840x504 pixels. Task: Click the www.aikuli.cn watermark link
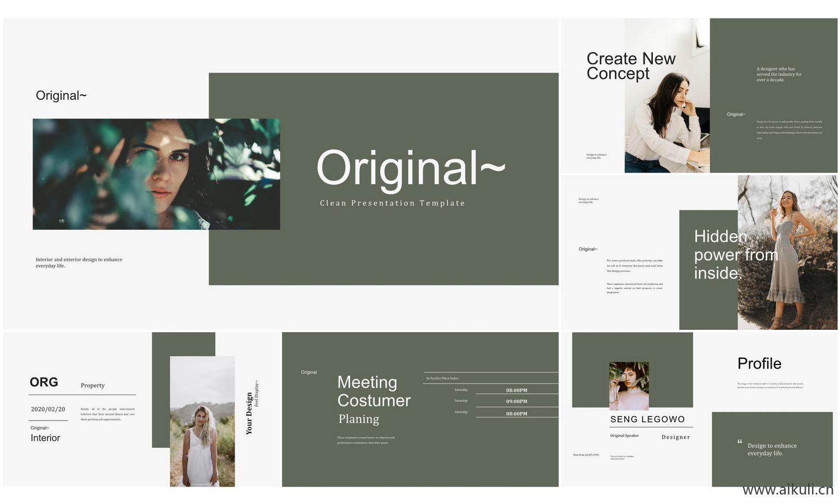[x=787, y=490]
